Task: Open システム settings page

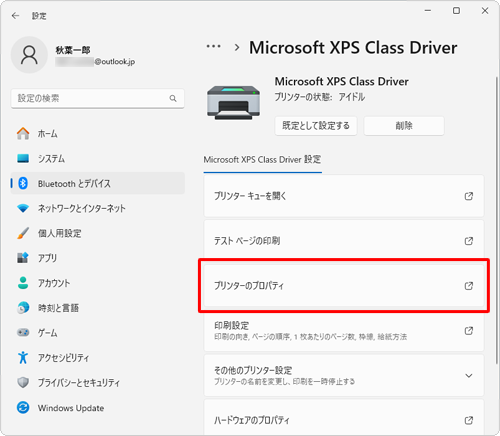Action: [98, 158]
